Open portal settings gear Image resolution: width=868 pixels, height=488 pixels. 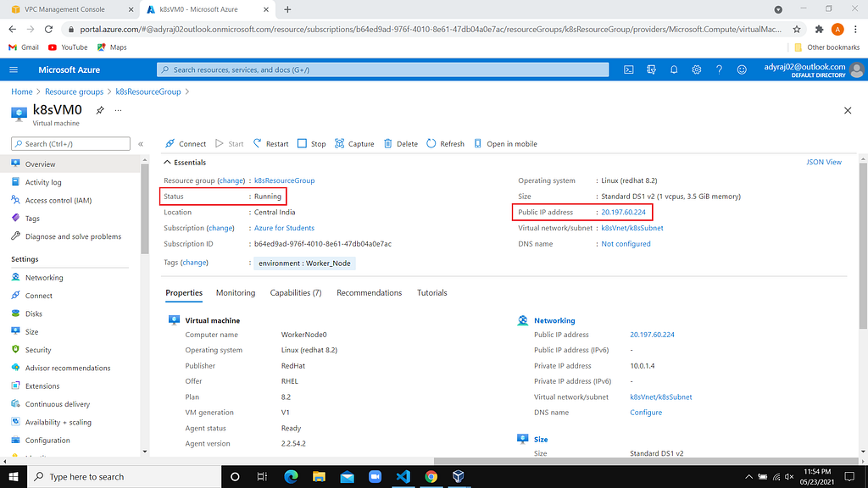point(697,69)
